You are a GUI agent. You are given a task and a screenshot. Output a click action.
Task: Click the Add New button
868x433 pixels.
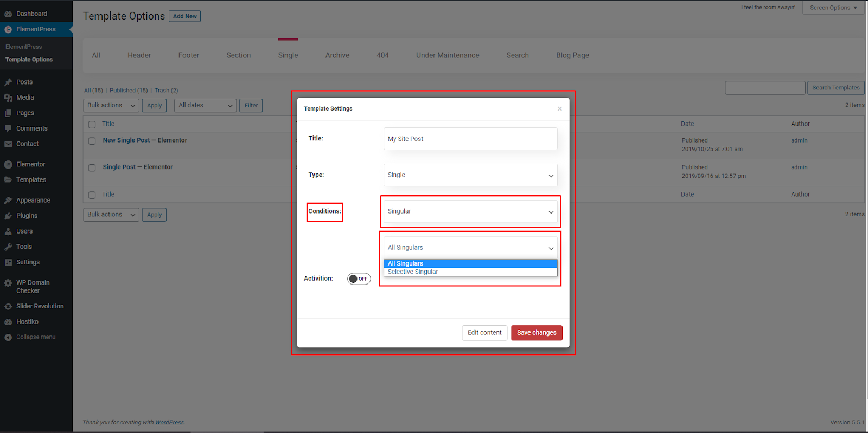[x=185, y=16]
